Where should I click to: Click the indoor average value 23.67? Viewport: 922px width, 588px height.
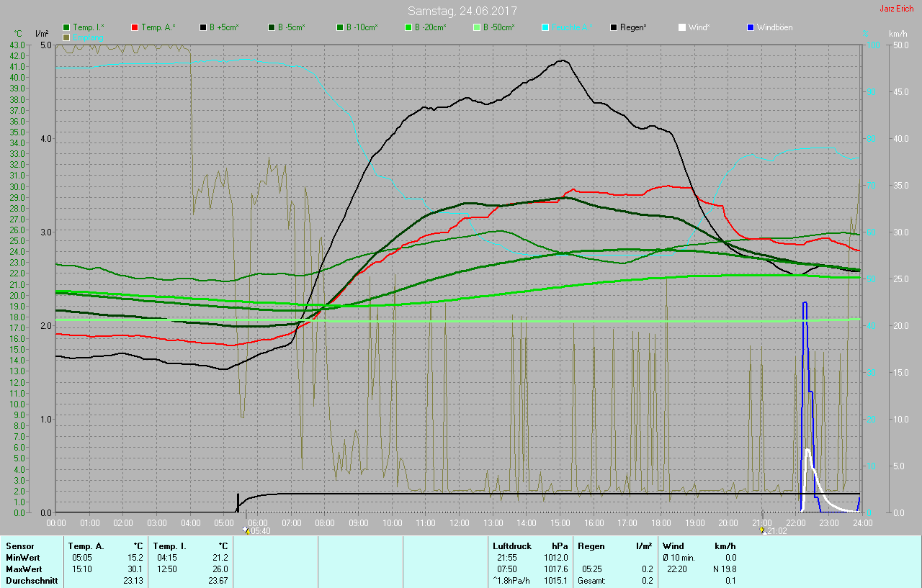(x=218, y=581)
